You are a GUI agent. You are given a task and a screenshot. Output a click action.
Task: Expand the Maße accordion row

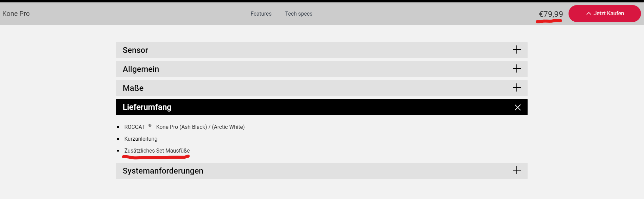tap(321, 88)
